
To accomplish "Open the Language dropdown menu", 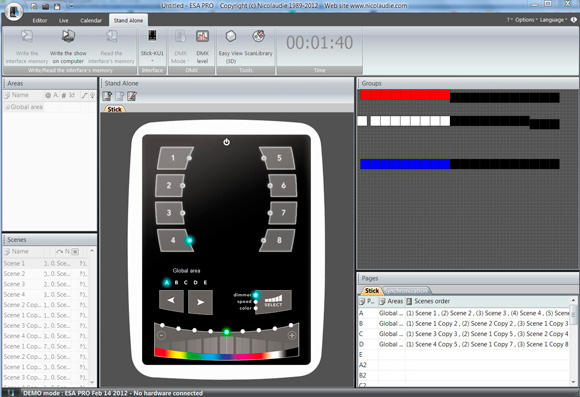I will (553, 20).
